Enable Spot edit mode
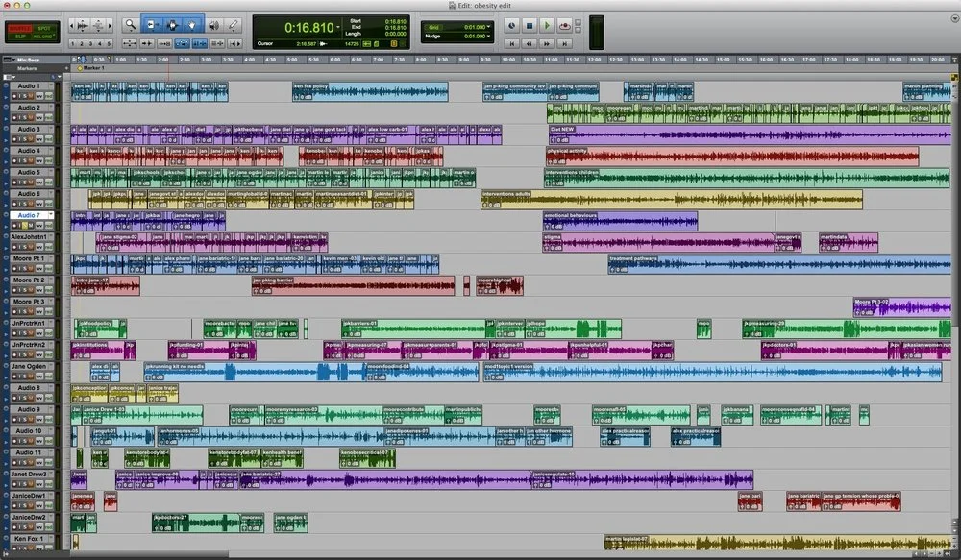Viewport: 961px width, 560px height. point(44,28)
